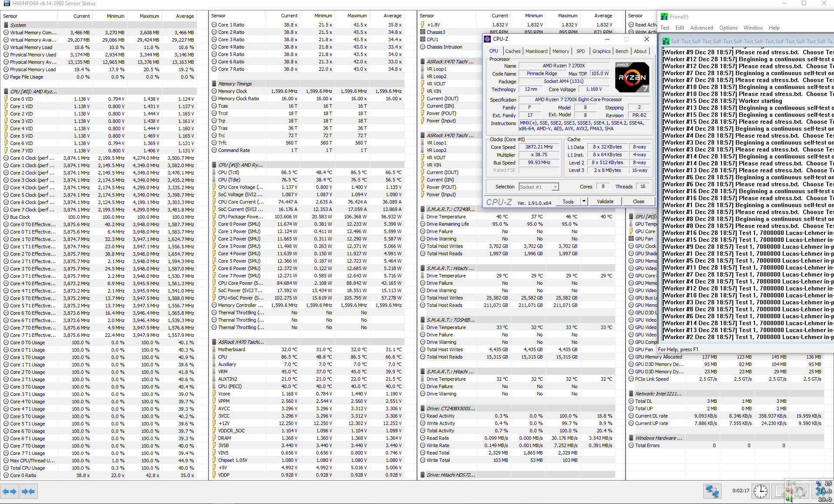This screenshot has height=504, width=834.
Task: Open the Help menu in Prime95
Action: coord(774,28)
